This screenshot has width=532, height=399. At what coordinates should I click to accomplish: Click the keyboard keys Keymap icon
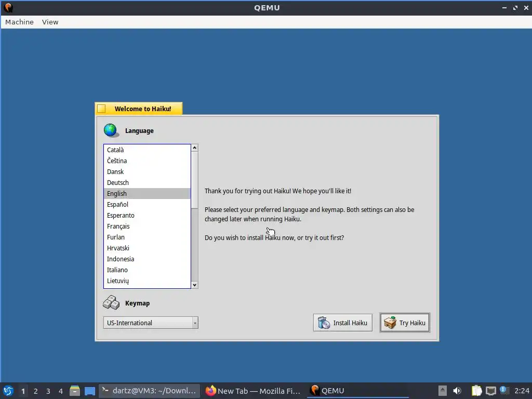pos(111,303)
